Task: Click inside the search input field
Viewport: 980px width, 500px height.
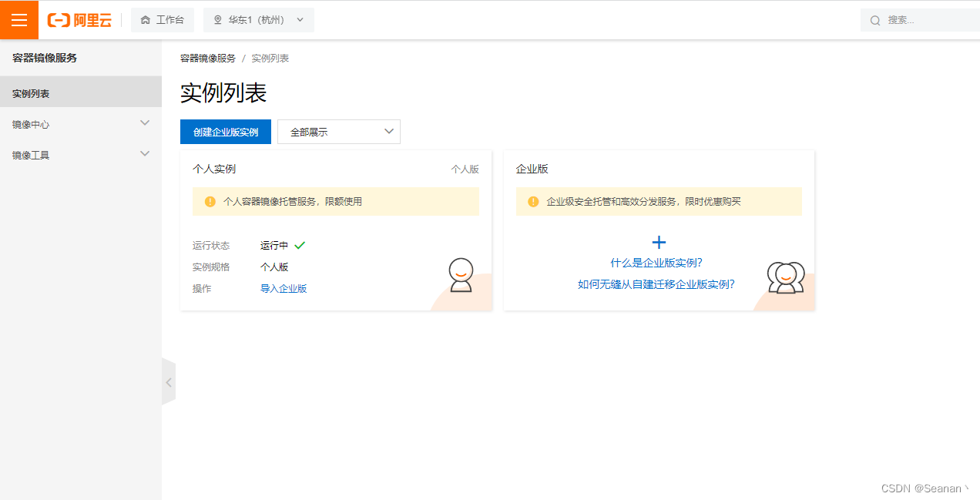Action: point(917,19)
